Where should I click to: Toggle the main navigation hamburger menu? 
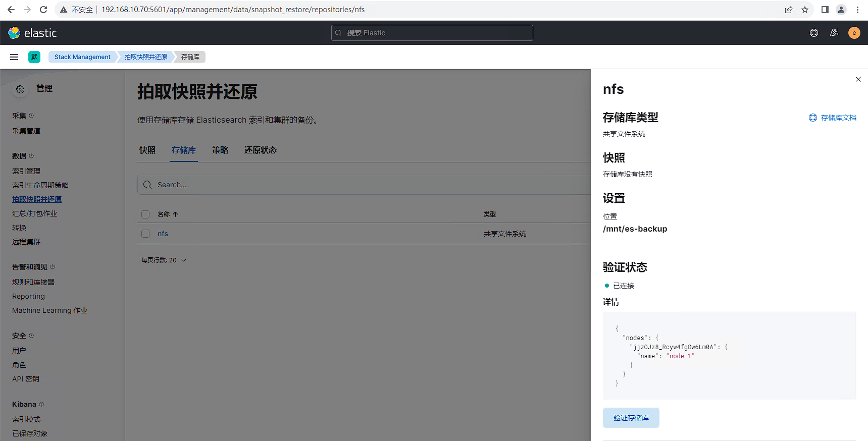(14, 57)
